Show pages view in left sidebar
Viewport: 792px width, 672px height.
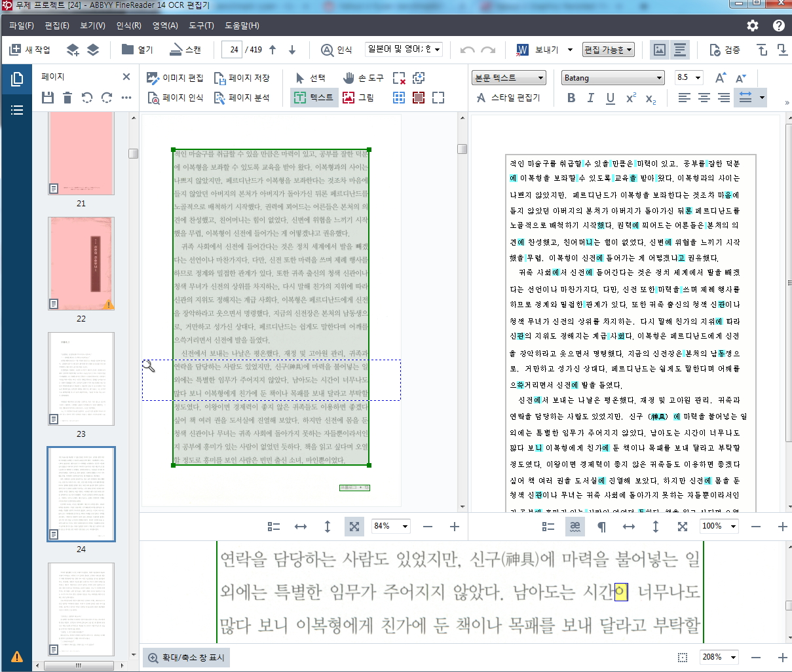click(x=17, y=80)
